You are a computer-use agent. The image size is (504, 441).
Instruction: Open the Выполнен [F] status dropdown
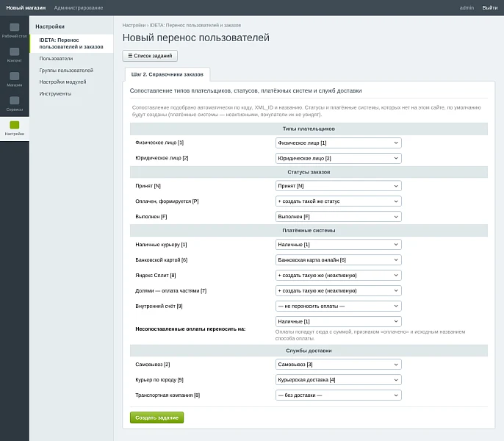pos(338,217)
